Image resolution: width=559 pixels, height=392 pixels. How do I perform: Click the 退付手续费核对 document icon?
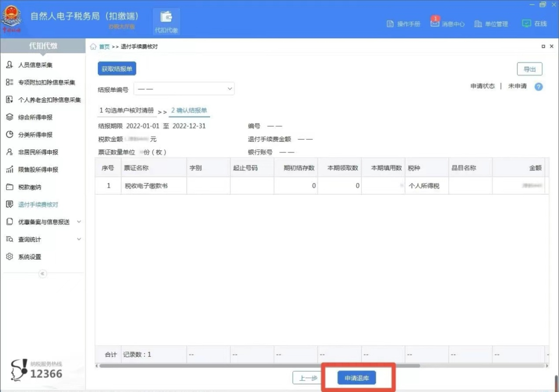click(10, 204)
